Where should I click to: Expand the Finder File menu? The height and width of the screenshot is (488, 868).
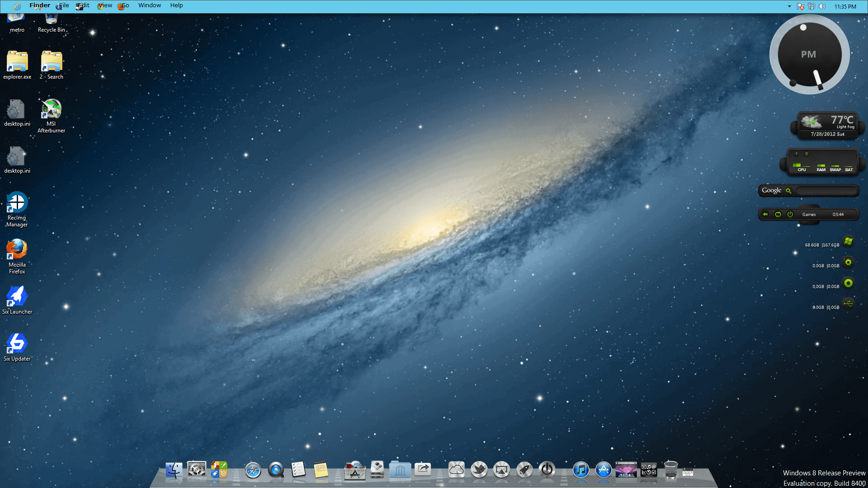pos(62,5)
